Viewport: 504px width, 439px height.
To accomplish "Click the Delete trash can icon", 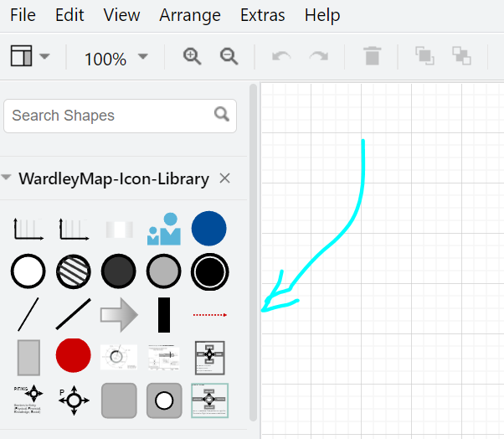I will point(372,57).
